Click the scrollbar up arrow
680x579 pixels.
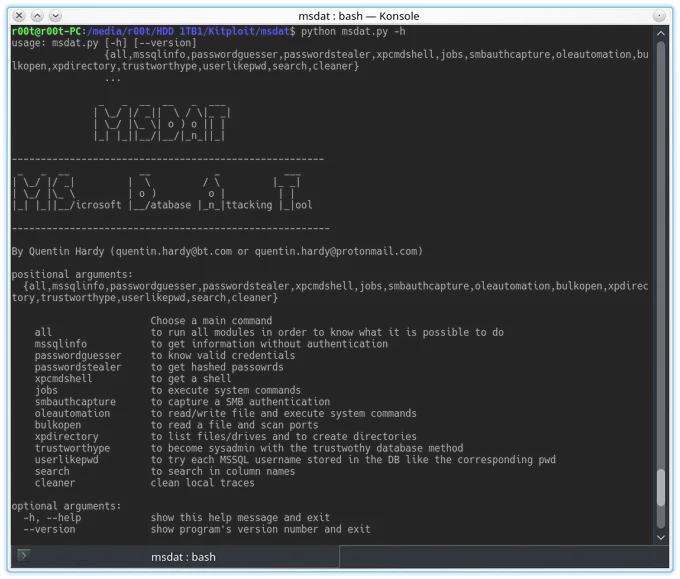point(660,33)
